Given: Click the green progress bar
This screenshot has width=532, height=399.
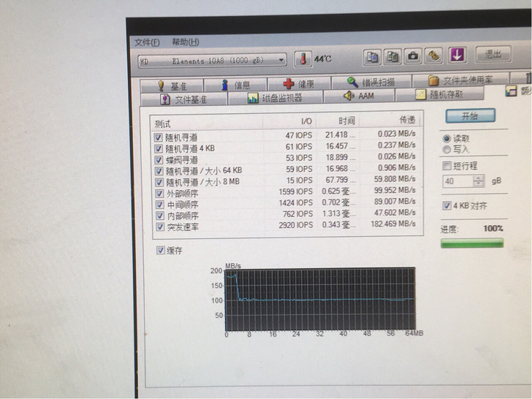Looking at the screenshot, I should point(472,243).
